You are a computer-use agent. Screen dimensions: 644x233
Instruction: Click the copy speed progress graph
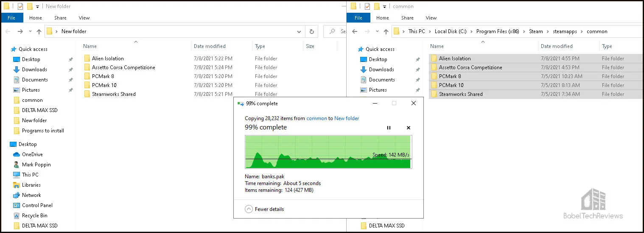pyautogui.click(x=328, y=152)
